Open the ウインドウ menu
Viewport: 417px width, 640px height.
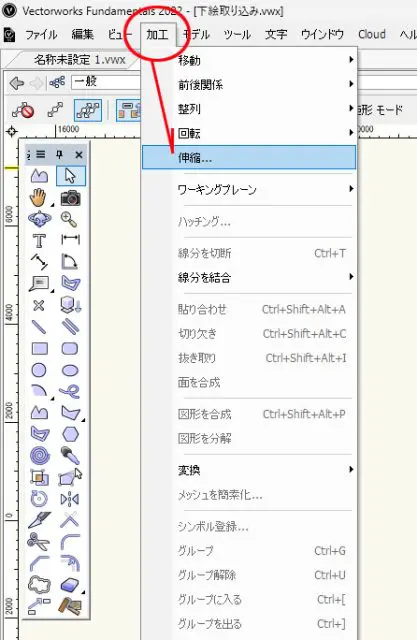[322, 34]
